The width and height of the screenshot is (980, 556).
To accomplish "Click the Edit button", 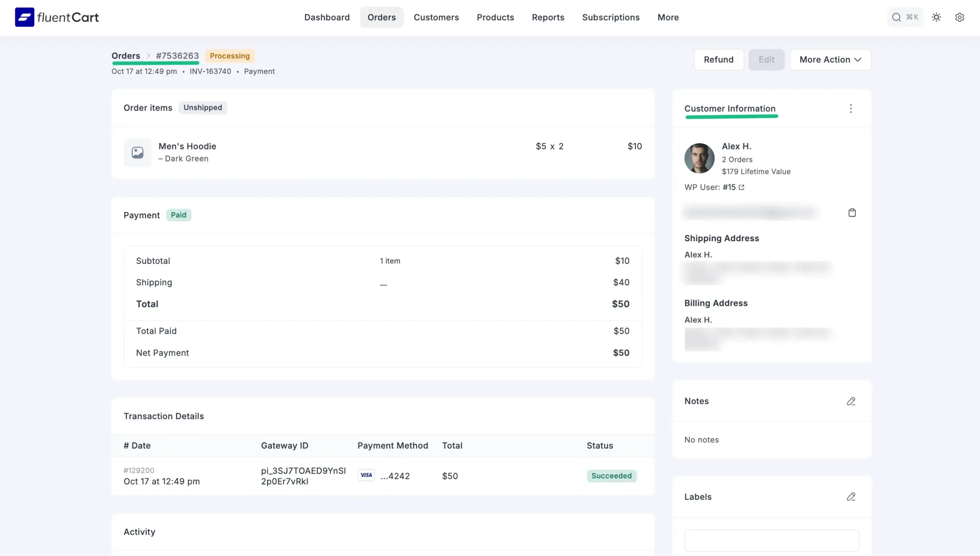I will [766, 60].
